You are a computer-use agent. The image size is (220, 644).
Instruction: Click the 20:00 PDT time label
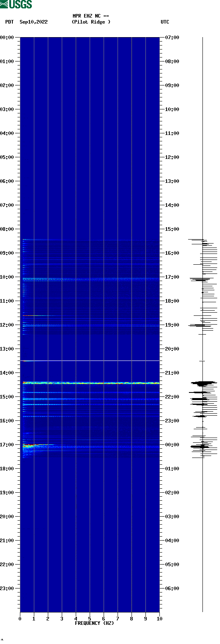click(7, 517)
